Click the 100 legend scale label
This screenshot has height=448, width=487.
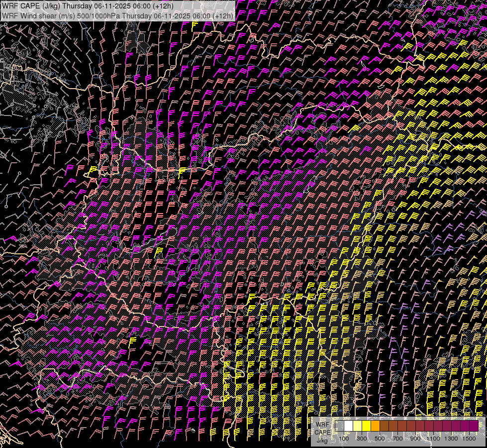pyautogui.click(x=344, y=438)
